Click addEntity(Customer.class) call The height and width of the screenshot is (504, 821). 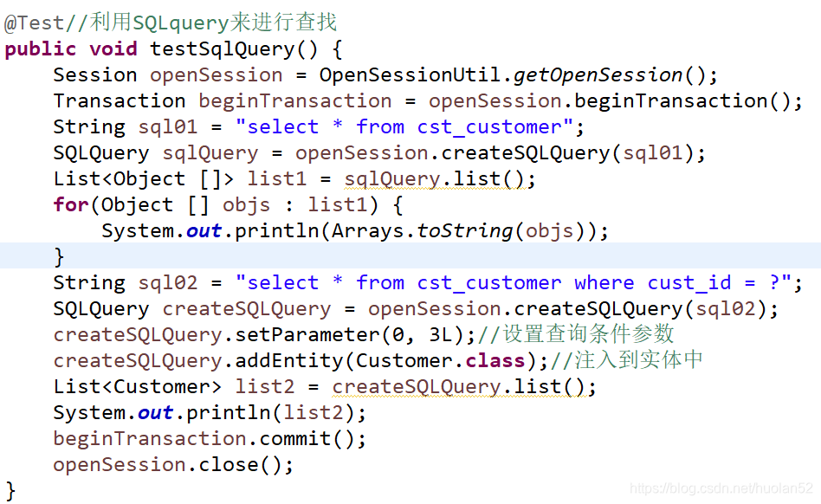(385, 360)
